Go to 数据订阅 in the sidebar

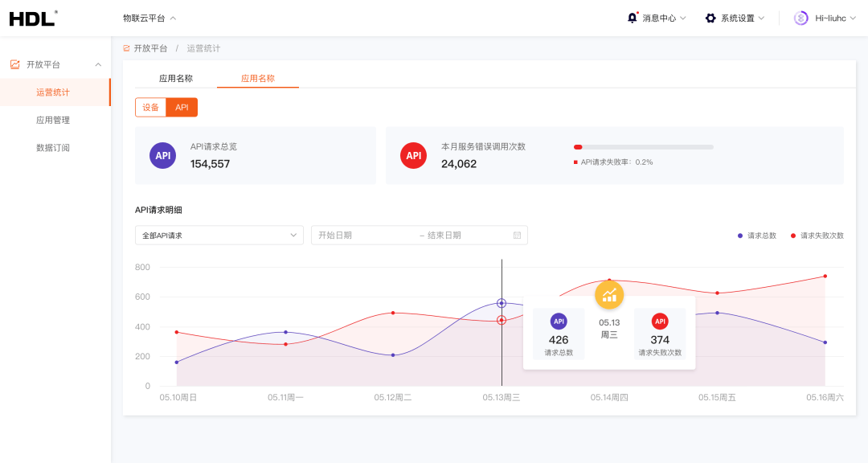pos(53,148)
